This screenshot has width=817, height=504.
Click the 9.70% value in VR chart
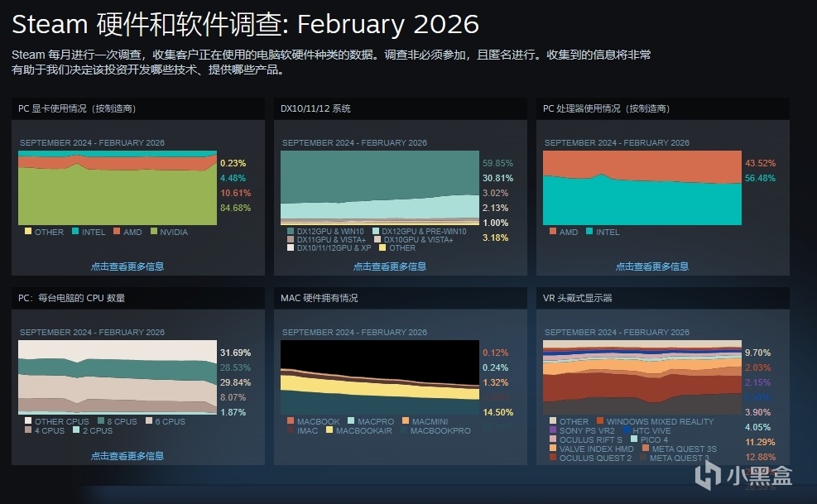coord(757,353)
